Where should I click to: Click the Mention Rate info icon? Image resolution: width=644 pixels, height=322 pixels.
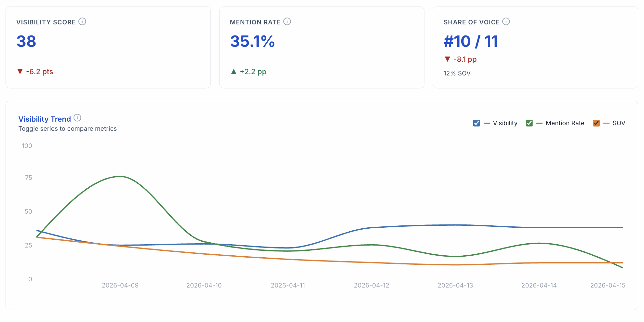(x=287, y=21)
